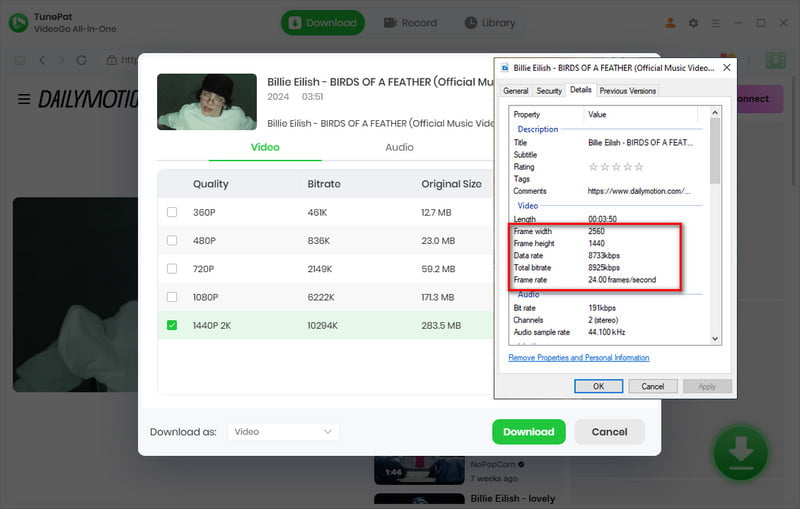This screenshot has width=800, height=509.
Task: Click the green icon at top right of browser bar
Action: (x=775, y=60)
